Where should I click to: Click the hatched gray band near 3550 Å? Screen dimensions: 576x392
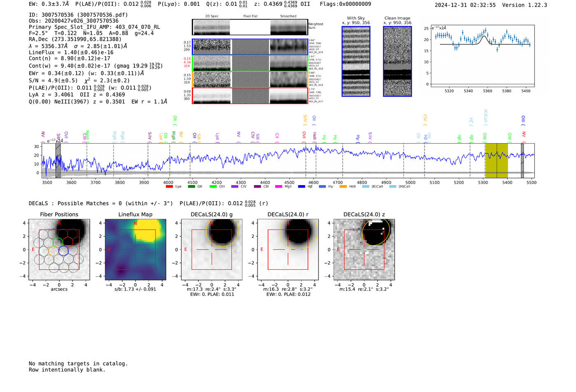[58, 160]
